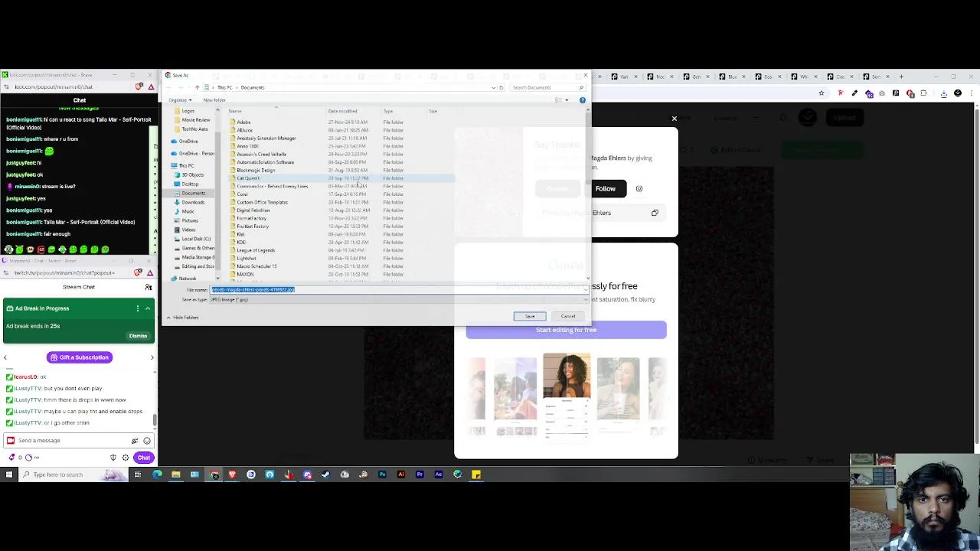Open 3D Objects in navigation pane
Image resolution: width=980 pixels, height=551 pixels.
[x=192, y=174]
